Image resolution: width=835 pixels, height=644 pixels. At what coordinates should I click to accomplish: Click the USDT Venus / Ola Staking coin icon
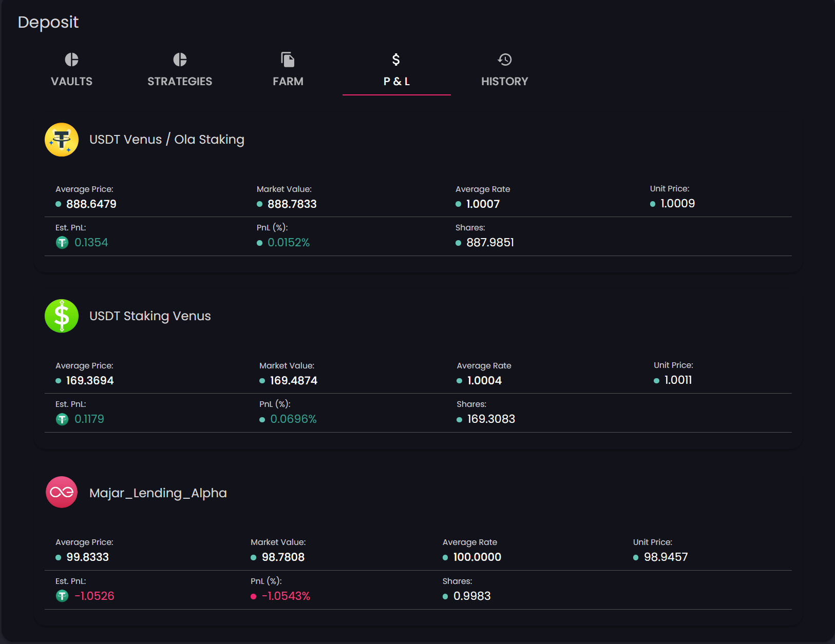[x=62, y=140]
